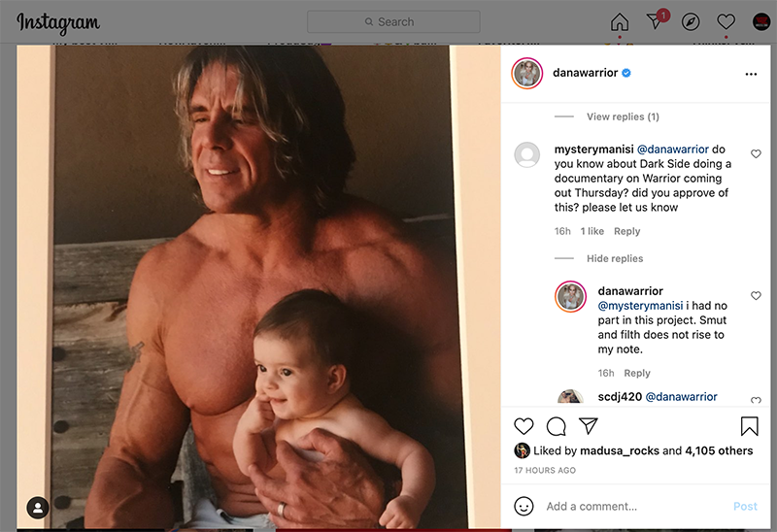Open activity feed heart icon in navbar
The height and width of the screenshot is (532, 777).
(x=726, y=21)
